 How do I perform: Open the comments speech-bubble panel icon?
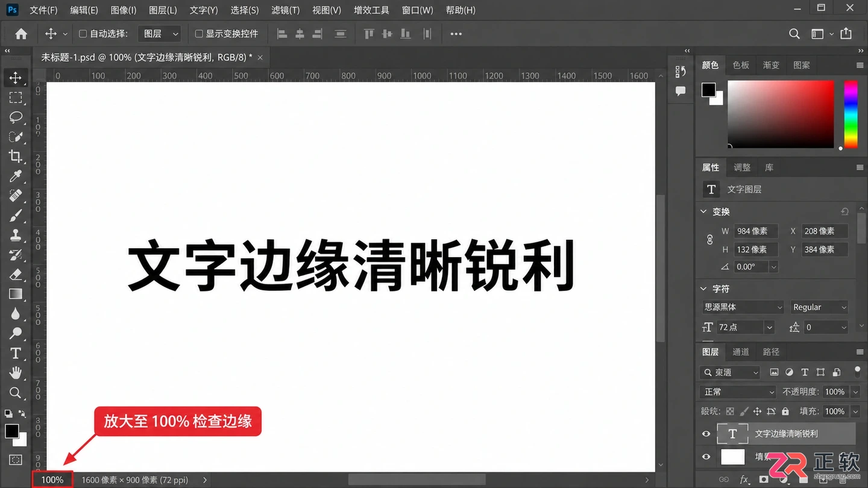pyautogui.click(x=681, y=91)
